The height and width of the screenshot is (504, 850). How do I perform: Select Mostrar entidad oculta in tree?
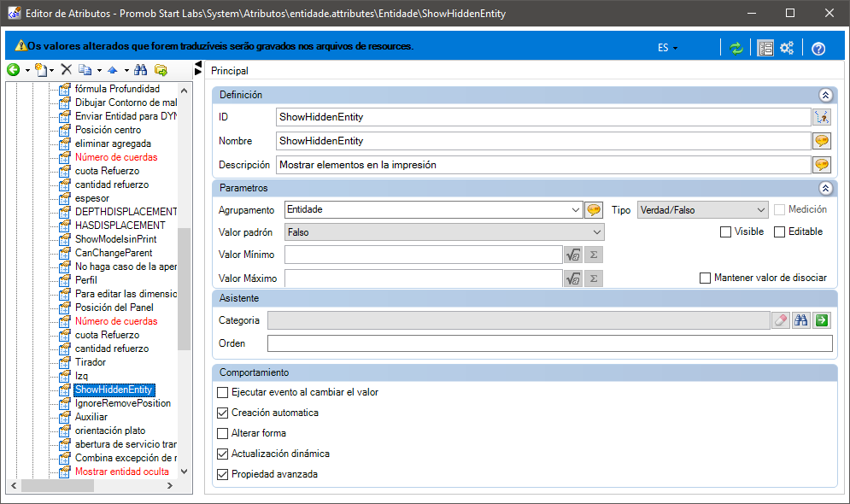[x=122, y=472]
